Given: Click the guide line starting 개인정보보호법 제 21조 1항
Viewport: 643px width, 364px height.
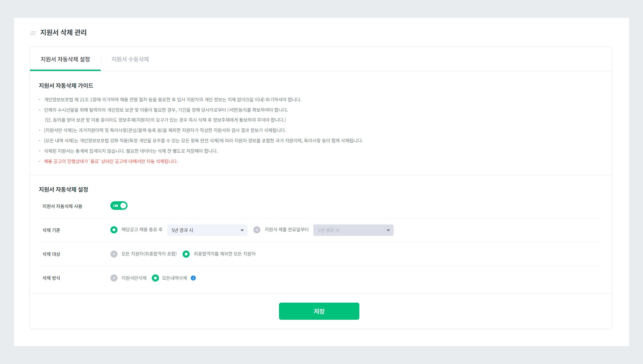Looking at the screenshot, I should [x=173, y=100].
